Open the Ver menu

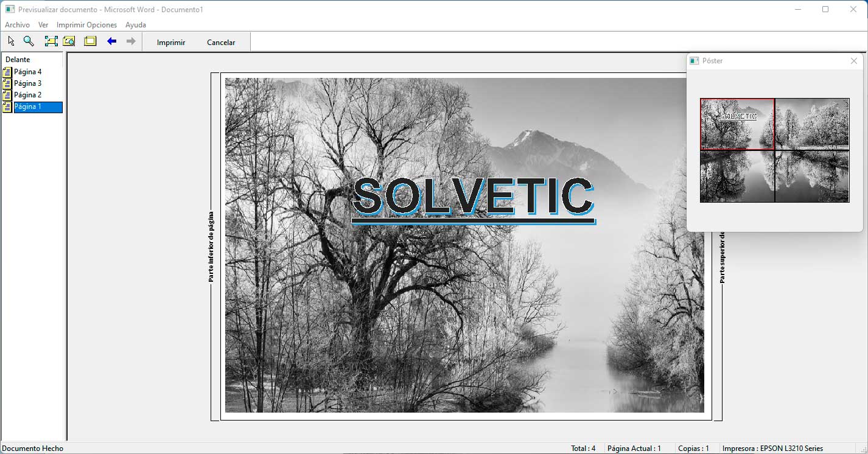pos(43,25)
